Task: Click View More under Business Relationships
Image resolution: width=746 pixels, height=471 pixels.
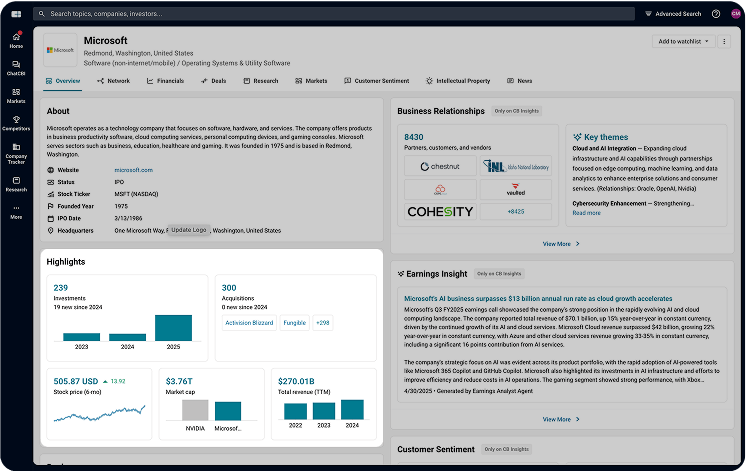Action: pos(560,243)
